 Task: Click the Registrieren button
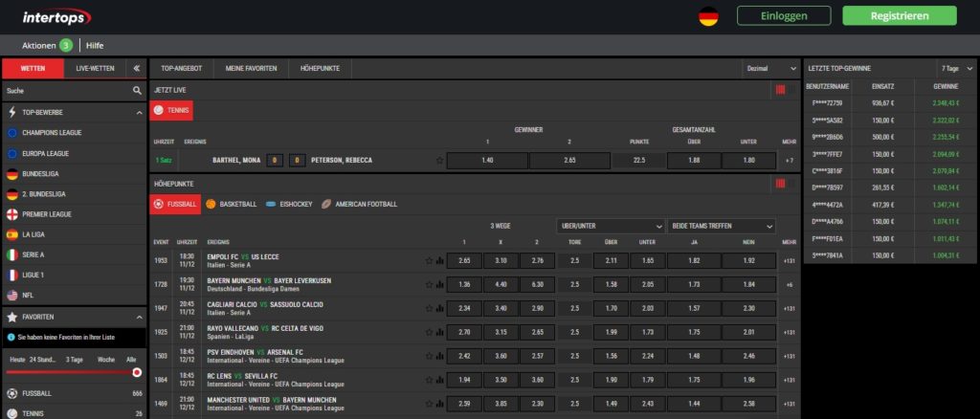pos(900,15)
